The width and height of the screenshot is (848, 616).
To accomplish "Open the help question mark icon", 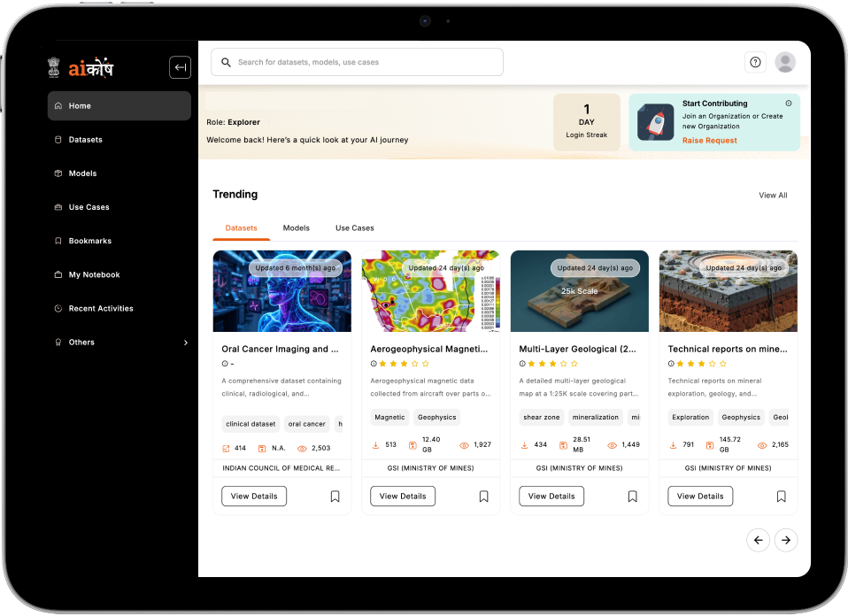I will (755, 62).
